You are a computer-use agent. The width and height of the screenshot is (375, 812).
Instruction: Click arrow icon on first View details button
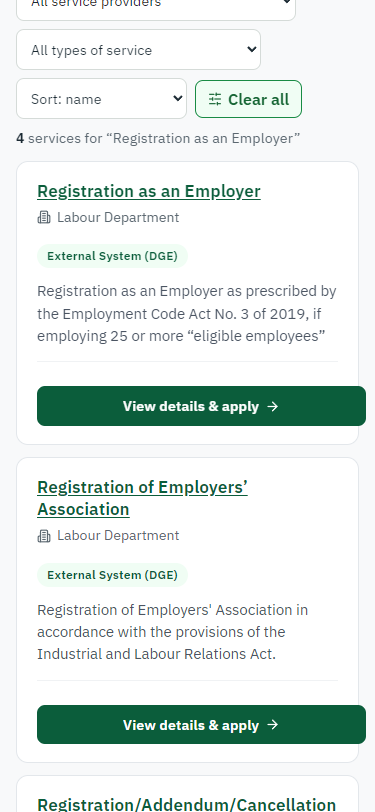[x=272, y=407]
